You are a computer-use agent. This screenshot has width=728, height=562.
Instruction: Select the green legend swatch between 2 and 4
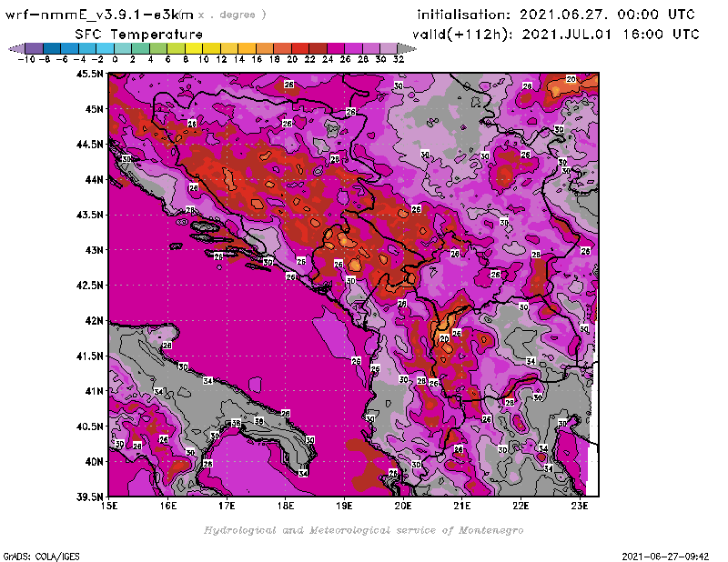[140, 48]
